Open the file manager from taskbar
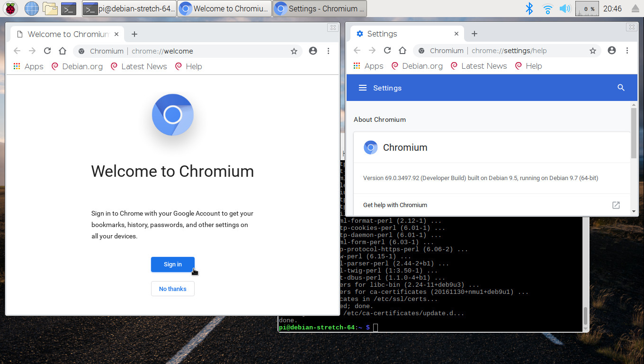 (x=50, y=8)
